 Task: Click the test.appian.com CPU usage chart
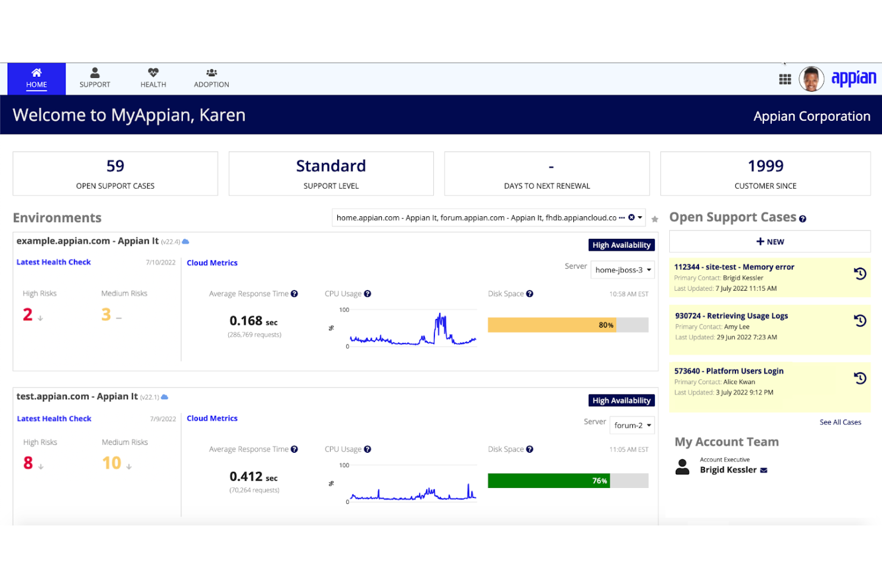point(412,483)
